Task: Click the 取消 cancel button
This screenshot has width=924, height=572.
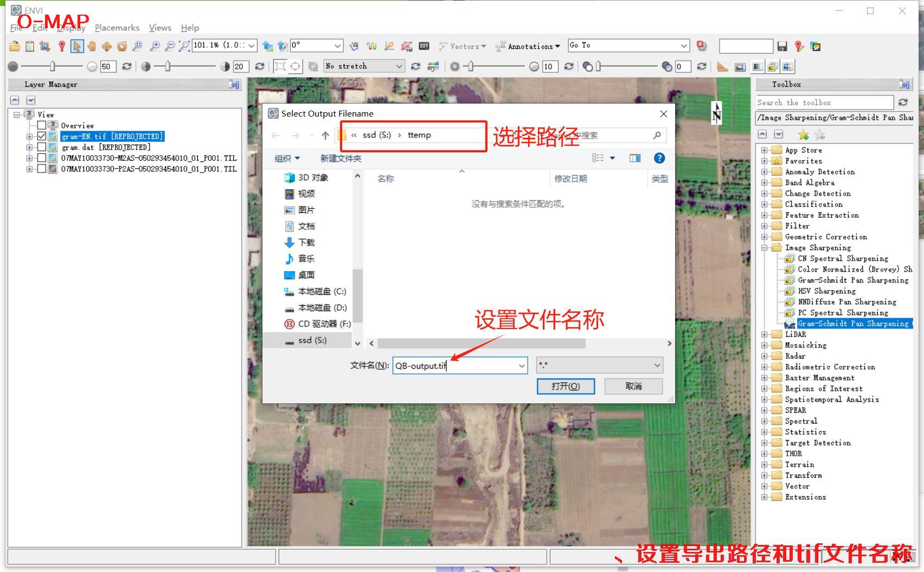Action: [633, 386]
